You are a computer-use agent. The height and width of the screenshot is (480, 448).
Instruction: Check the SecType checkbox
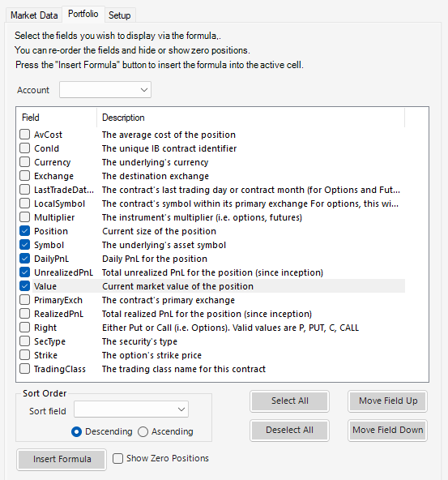click(x=25, y=341)
